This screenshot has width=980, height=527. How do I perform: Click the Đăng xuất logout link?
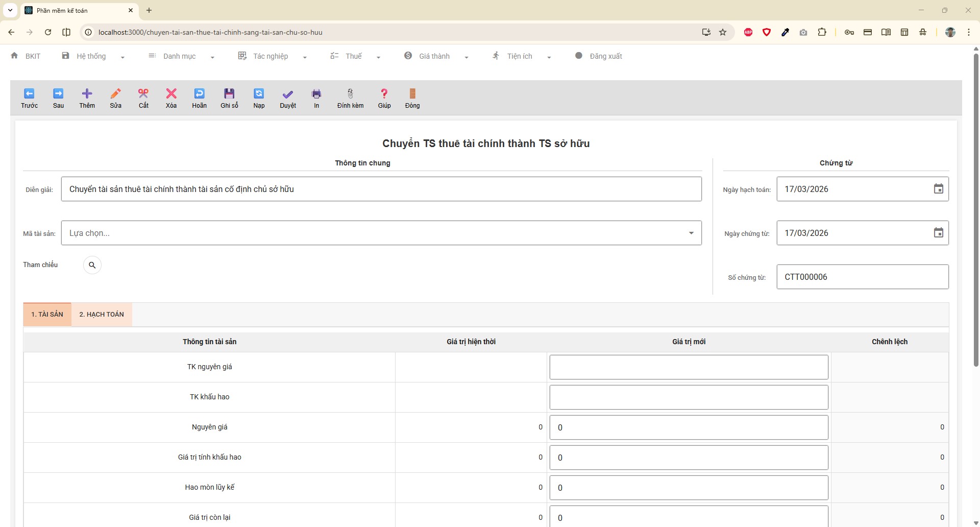tap(605, 56)
